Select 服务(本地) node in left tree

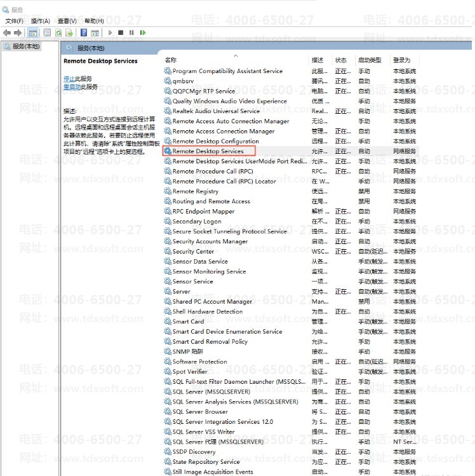22,46
